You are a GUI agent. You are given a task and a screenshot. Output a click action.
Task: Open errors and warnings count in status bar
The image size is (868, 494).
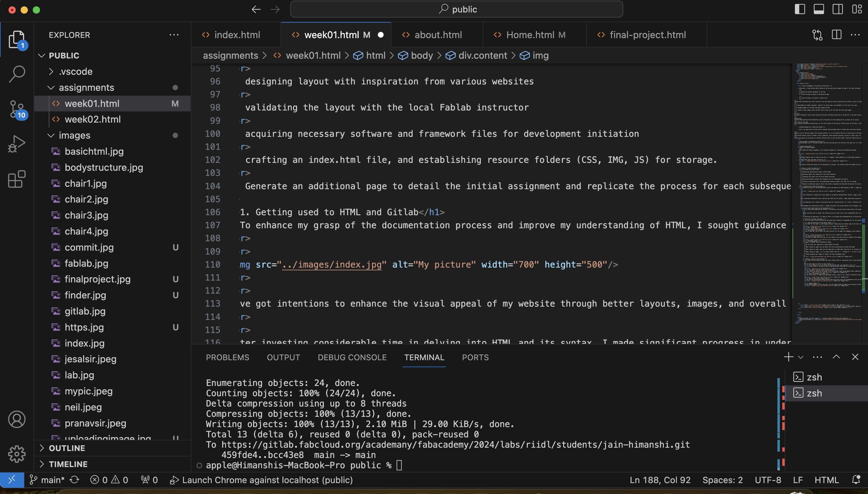coord(109,480)
